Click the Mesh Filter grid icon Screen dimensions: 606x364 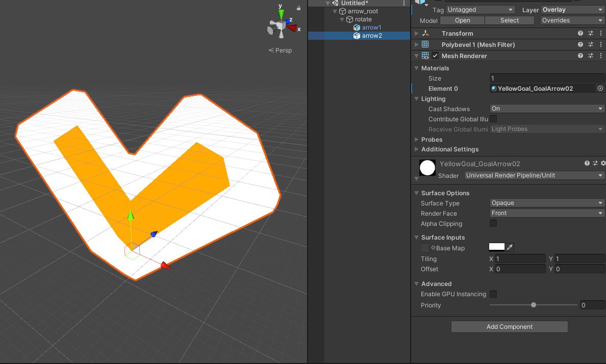click(425, 44)
